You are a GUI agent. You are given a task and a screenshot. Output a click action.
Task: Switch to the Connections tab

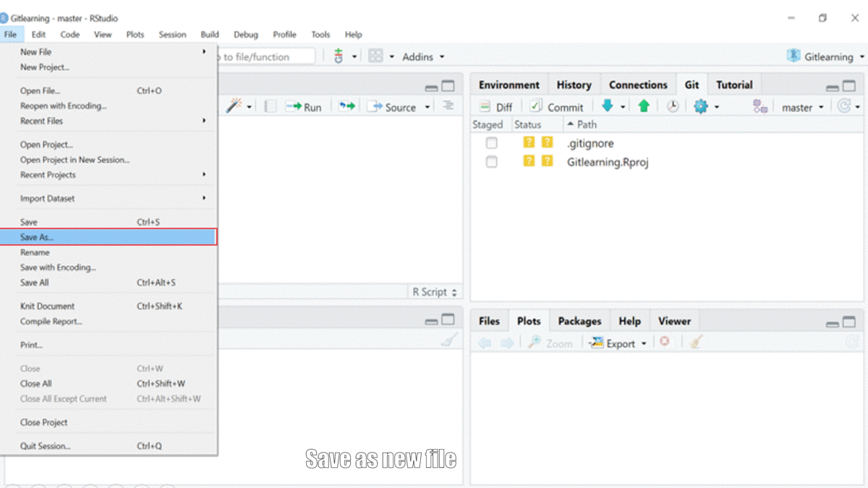(638, 85)
